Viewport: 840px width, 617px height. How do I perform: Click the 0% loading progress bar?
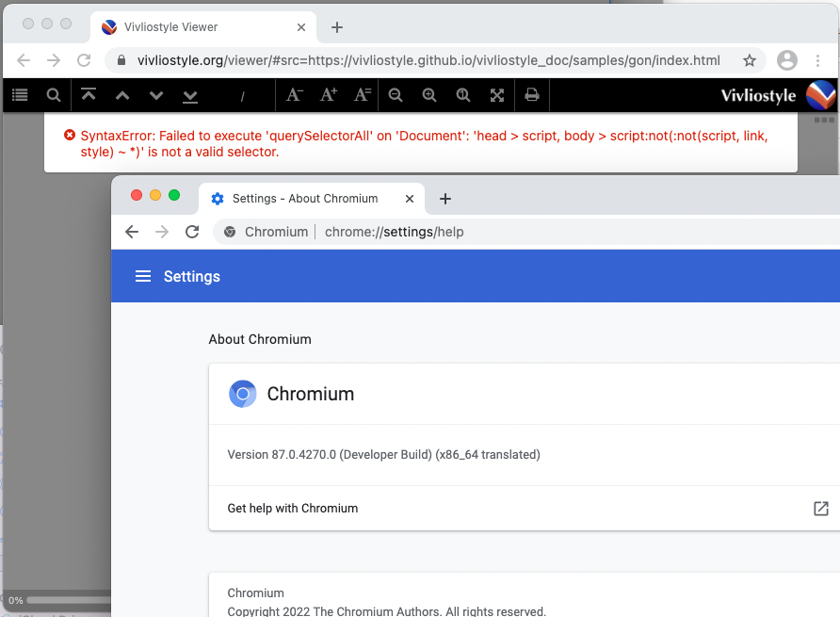click(69, 600)
